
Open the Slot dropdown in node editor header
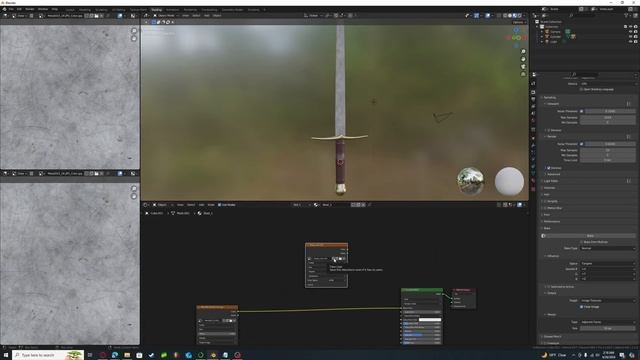pos(301,205)
